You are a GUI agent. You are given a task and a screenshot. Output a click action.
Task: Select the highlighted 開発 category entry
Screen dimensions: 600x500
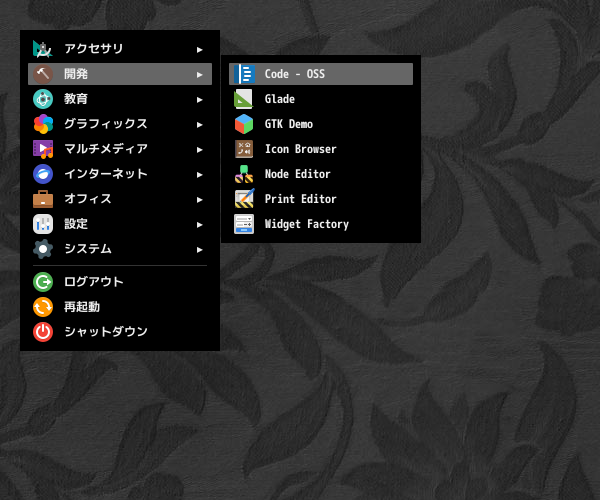click(x=120, y=74)
